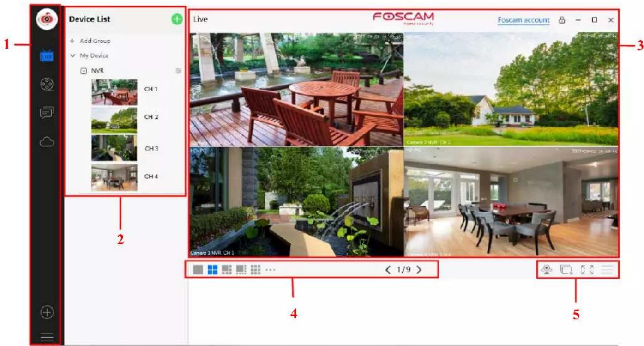
Task: Enter full screen mode
Action: click(586, 270)
